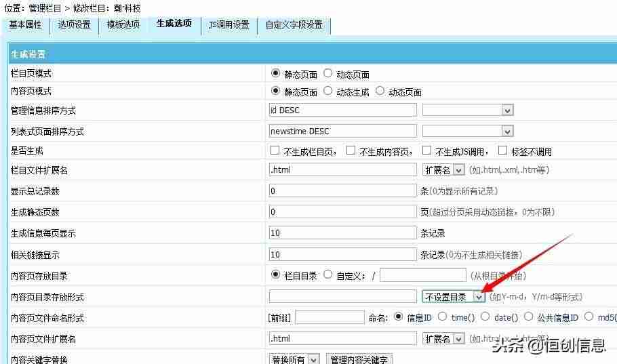Select 栏目目录 for 内容页存放目录
Screen dimensions: 617x364
click(275, 275)
